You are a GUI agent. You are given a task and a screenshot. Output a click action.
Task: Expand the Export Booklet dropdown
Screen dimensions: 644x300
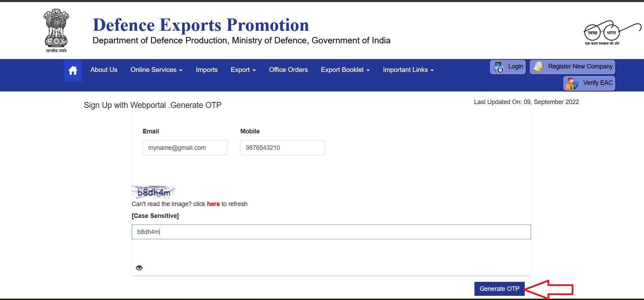coord(345,70)
